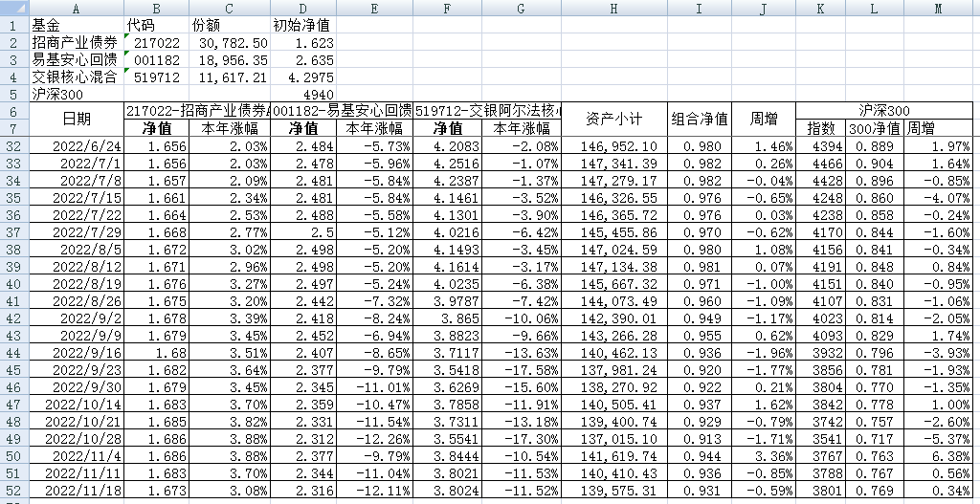This screenshot has height=504, width=980.
Task: Click 300 net value 0.717
Action: pyautogui.click(x=875, y=439)
